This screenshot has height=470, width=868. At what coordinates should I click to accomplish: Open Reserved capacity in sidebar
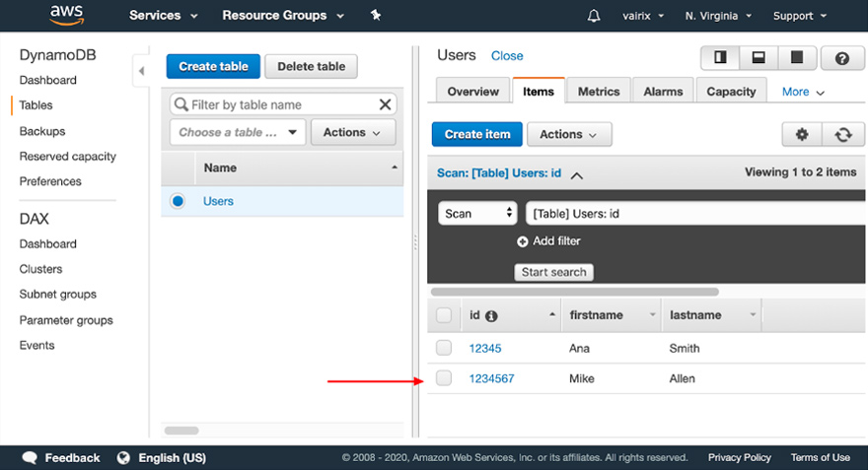pyautogui.click(x=67, y=157)
